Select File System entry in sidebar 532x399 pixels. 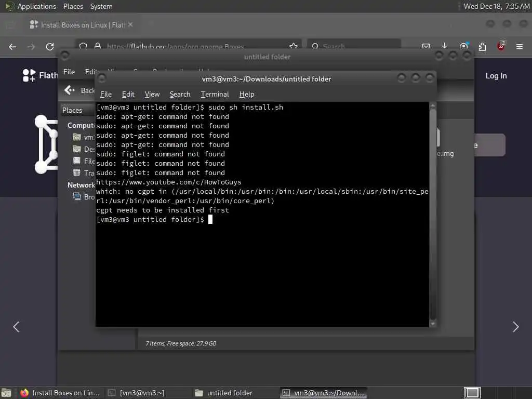(84, 161)
